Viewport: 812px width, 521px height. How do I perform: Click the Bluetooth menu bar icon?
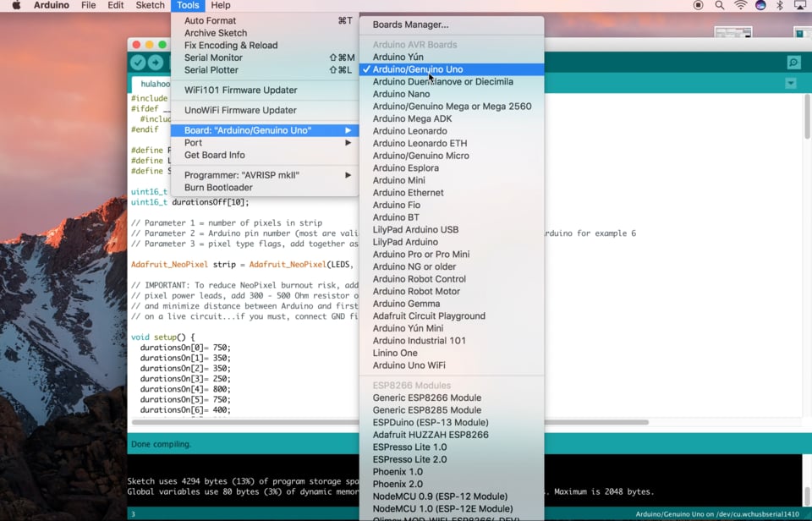point(780,5)
